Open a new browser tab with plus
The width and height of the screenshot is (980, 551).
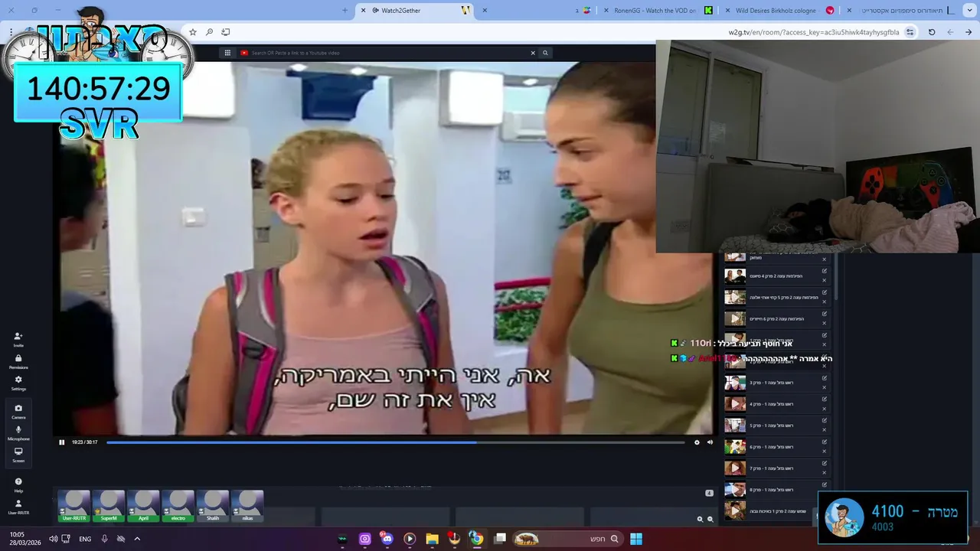pyautogui.click(x=345, y=10)
